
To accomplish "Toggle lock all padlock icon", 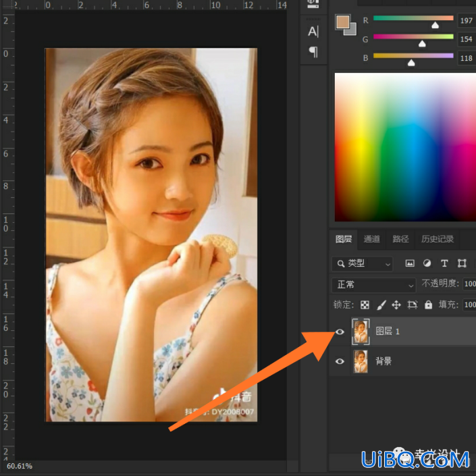I will (428, 305).
